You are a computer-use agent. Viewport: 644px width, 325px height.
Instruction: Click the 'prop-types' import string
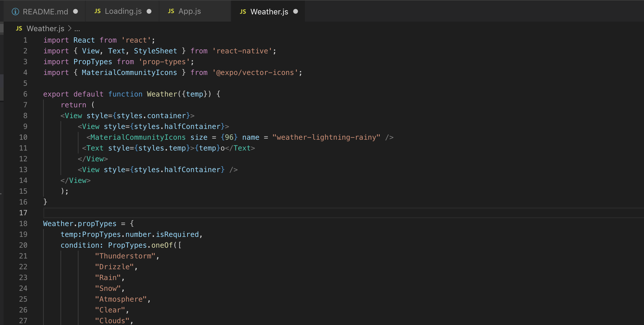(x=164, y=62)
